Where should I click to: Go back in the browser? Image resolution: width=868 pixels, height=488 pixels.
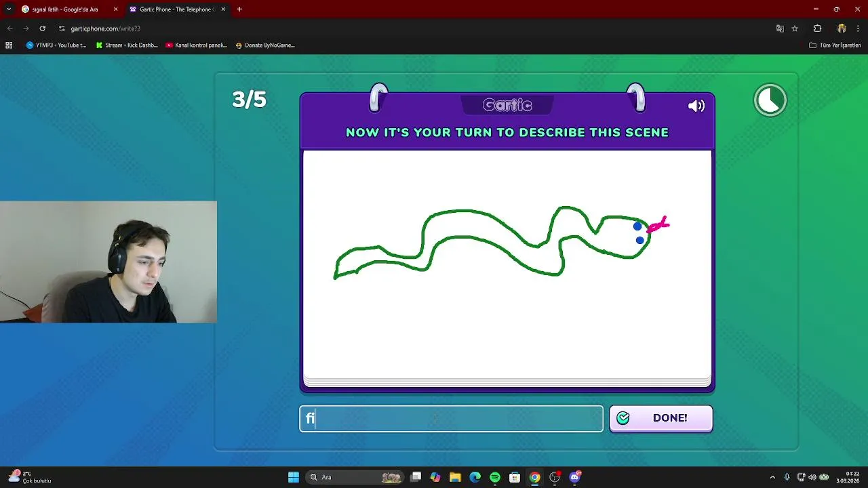pyautogui.click(x=9, y=28)
